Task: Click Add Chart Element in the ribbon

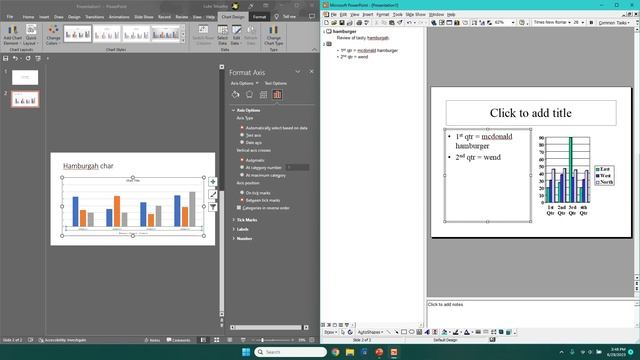Action: click(12, 35)
